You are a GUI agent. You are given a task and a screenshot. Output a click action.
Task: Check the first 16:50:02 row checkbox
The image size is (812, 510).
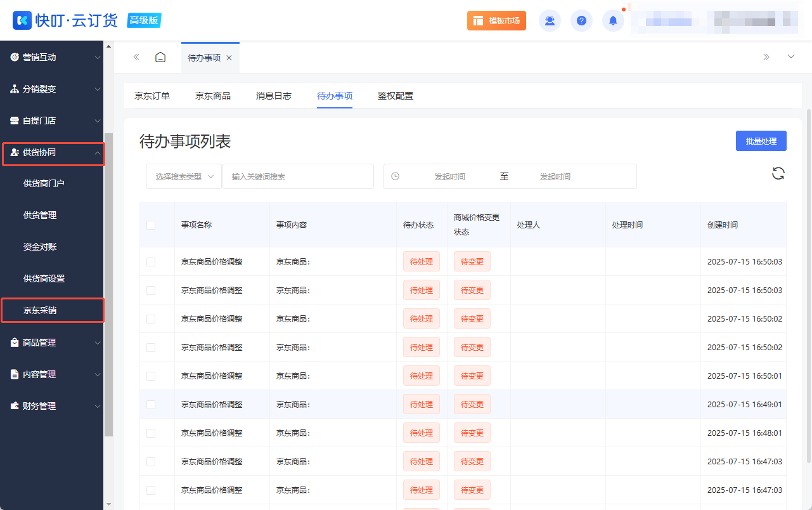[x=151, y=318]
